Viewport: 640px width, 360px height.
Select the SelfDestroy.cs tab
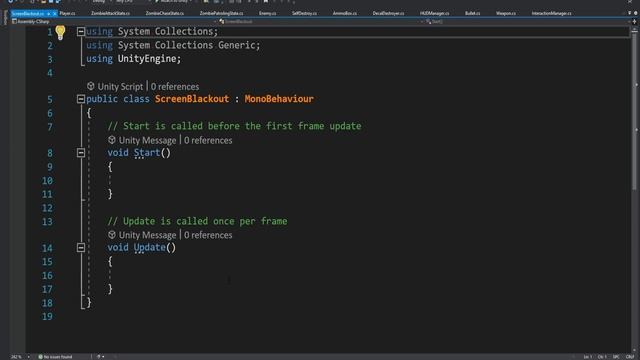(x=304, y=13)
